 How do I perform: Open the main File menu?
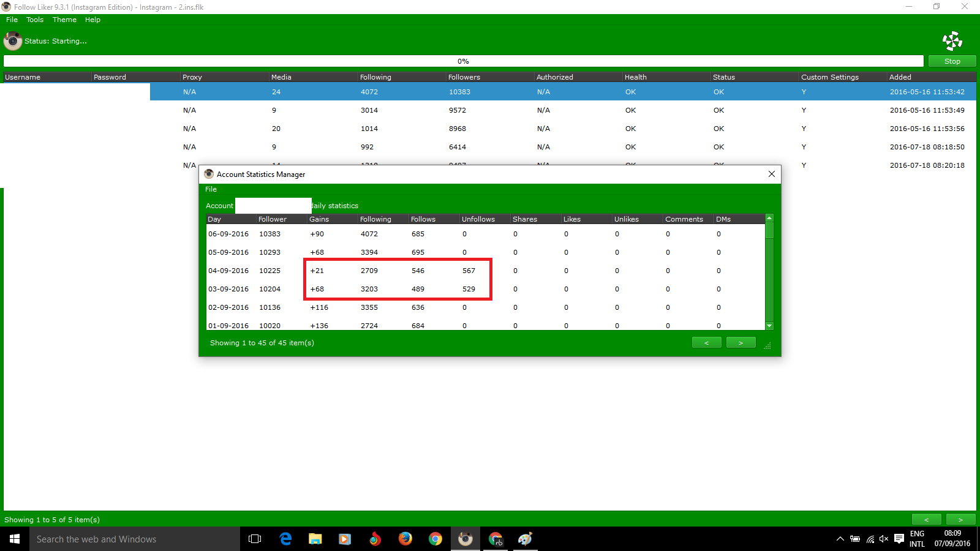click(x=12, y=20)
